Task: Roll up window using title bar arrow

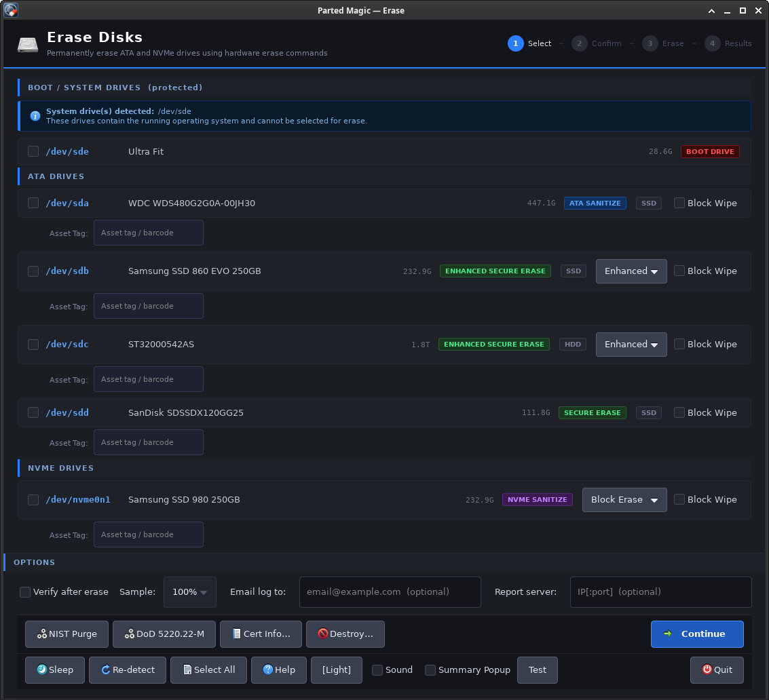Action: 711,11
